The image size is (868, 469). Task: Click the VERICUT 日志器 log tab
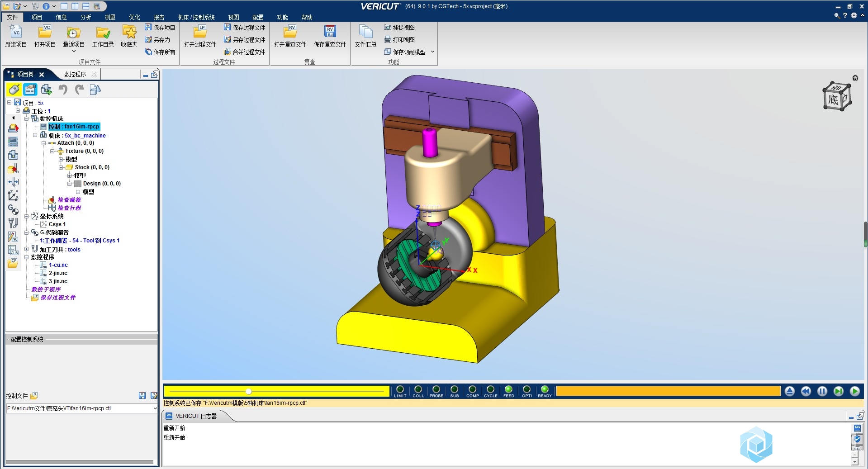(x=196, y=416)
